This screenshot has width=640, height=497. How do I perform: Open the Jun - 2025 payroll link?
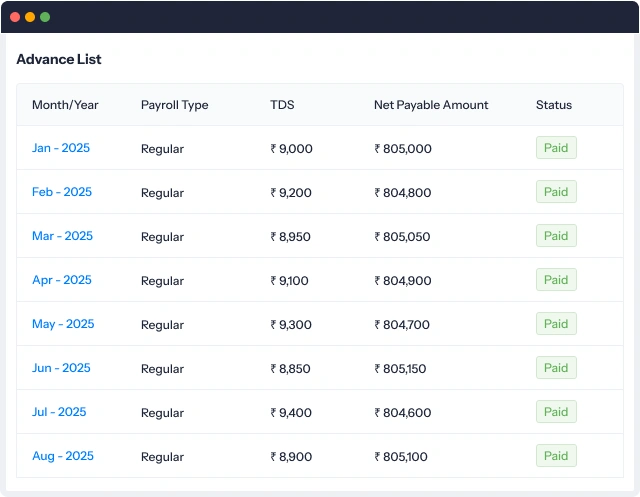(61, 368)
